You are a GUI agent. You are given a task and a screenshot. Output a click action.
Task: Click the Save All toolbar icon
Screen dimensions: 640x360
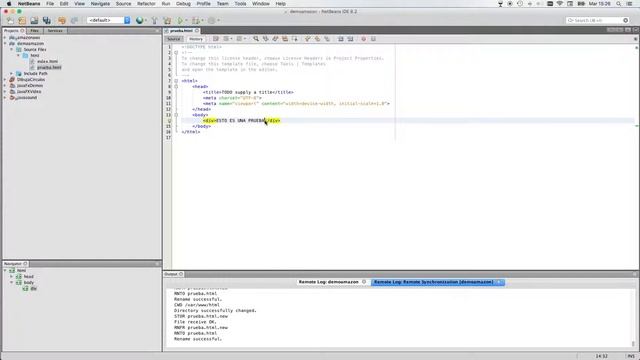[47, 20]
